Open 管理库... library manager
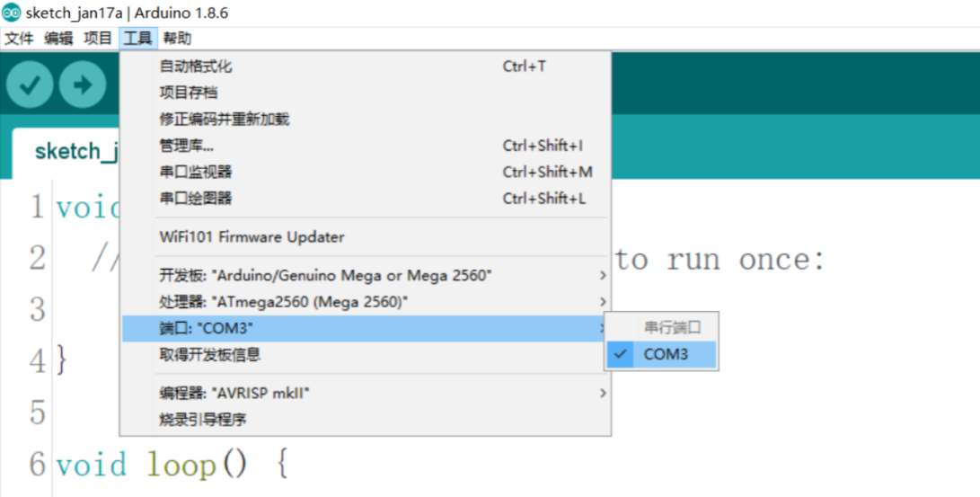Screen dimensions: 980x497 [365, 146]
